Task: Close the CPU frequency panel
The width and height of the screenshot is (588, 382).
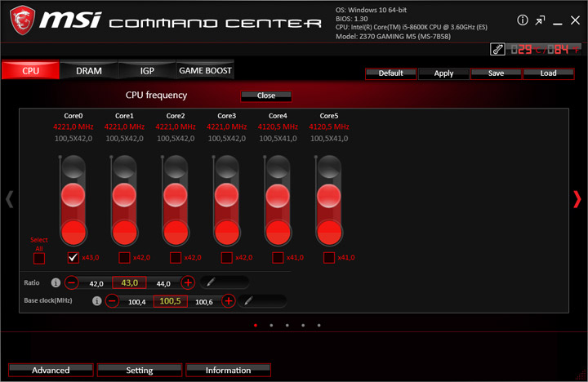Action: coord(266,95)
